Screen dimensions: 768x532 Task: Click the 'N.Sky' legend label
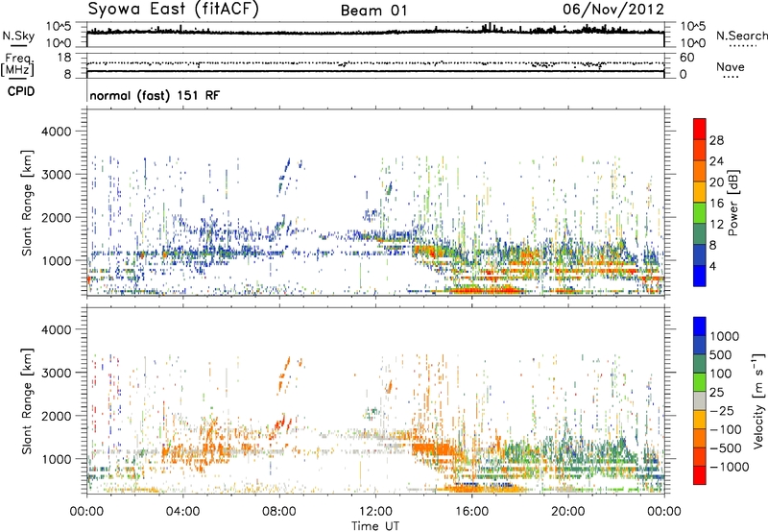(x=18, y=36)
